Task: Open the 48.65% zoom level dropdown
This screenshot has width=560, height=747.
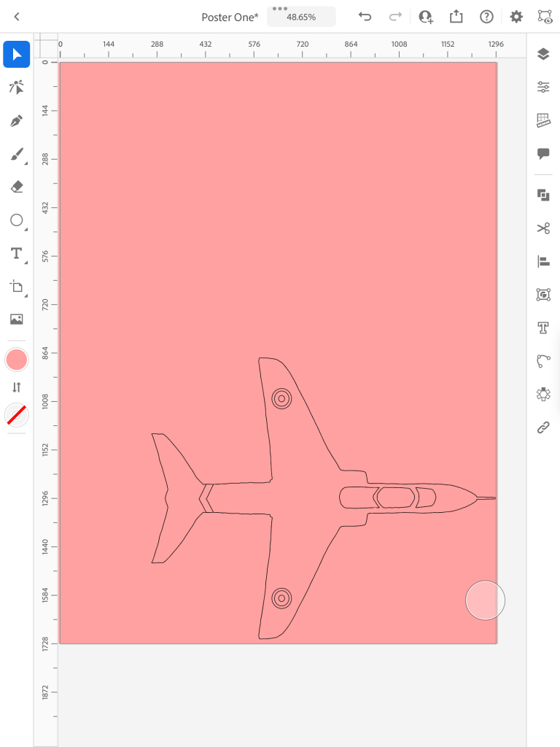Action: (301, 17)
